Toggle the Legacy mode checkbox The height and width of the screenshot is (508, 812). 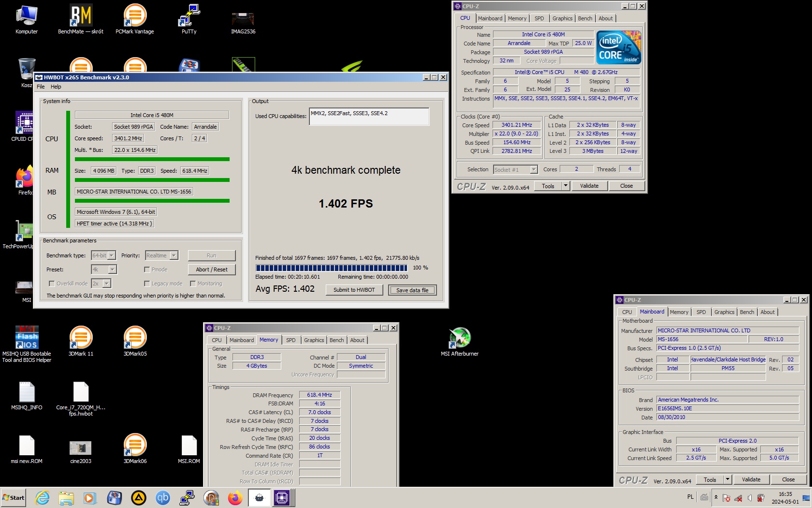pos(147,284)
